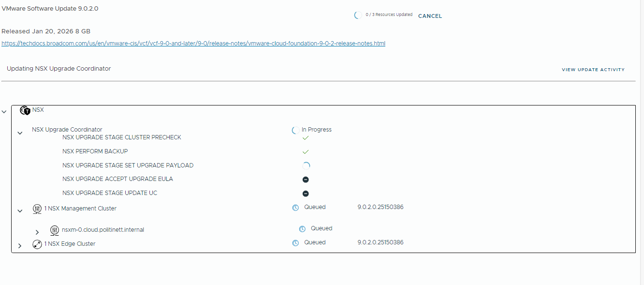This screenshot has height=285, width=644.
Task: Click Queued clock icon for Edge Cluster
Action: [295, 243]
